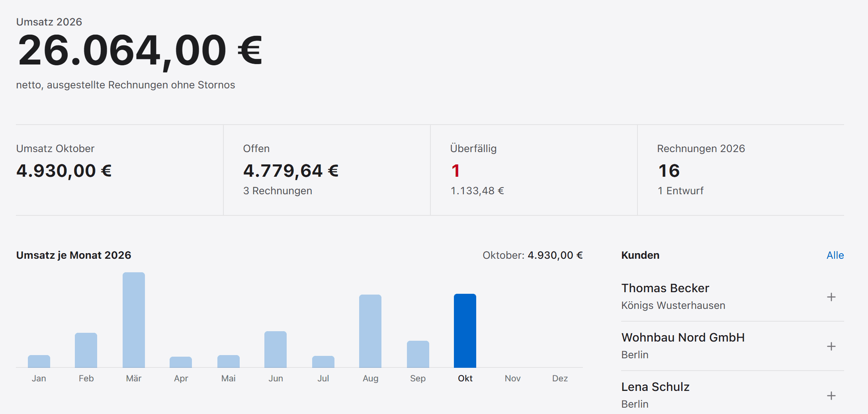Select the Januar revenue bar

pyautogui.click(x=39, y=361)
